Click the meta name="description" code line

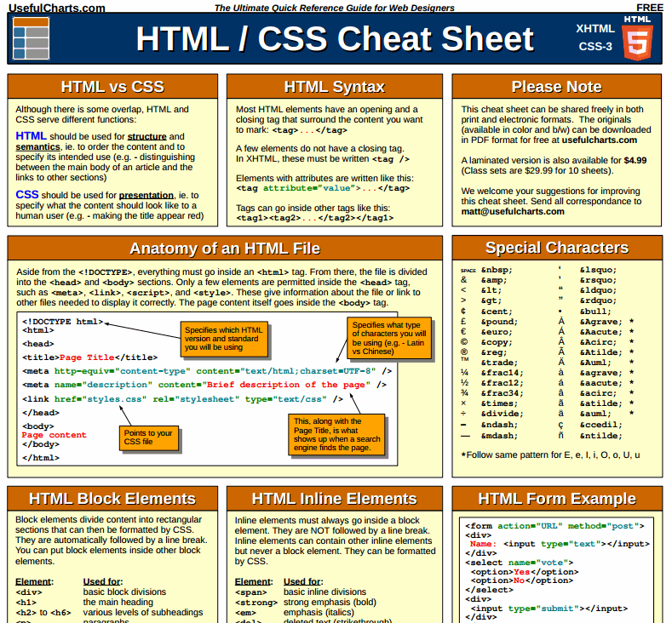coord(204,385)
